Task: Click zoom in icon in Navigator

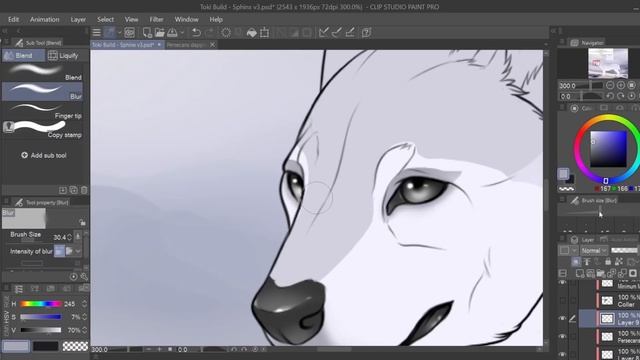Action: pyautogui.click(x=620, y=85)
